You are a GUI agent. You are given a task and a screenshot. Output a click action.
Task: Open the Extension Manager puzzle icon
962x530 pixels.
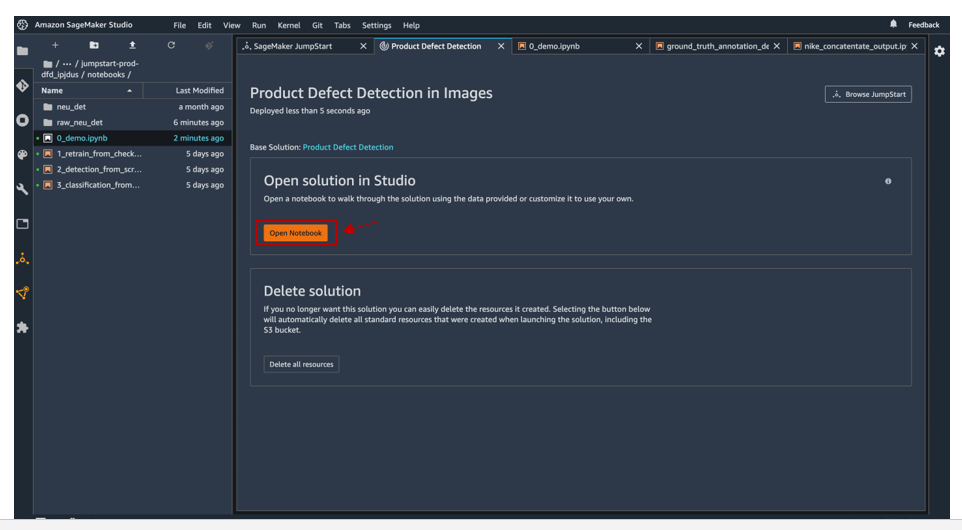point(23,328)
